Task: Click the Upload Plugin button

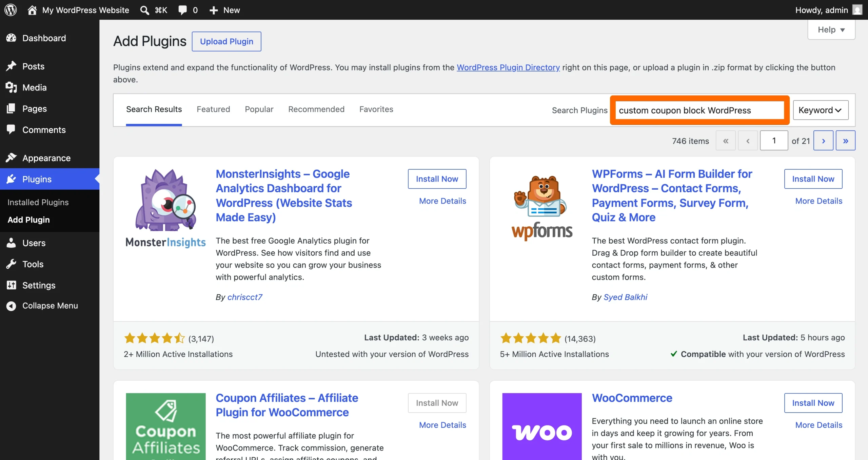Action: pos(226,41)
